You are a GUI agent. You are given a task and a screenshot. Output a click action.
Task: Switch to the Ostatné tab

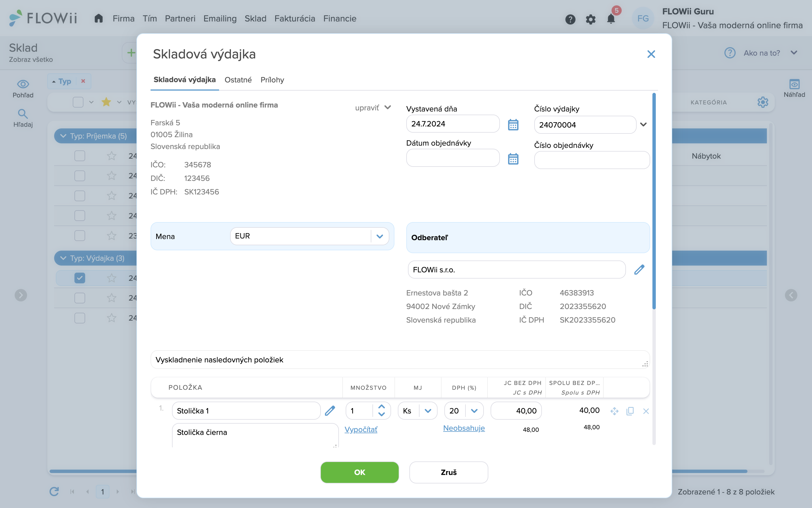pos(238,80)
